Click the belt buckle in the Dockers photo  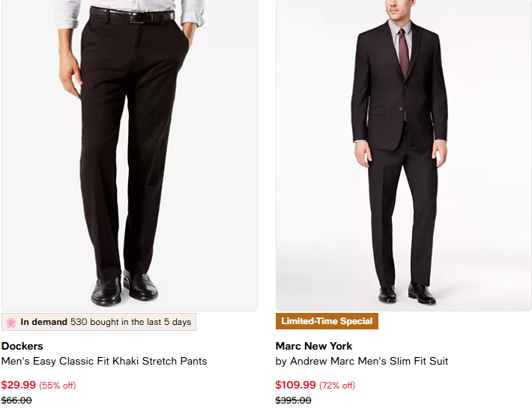(137, 16)
